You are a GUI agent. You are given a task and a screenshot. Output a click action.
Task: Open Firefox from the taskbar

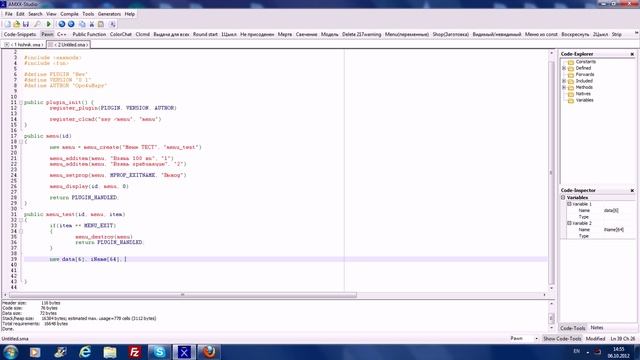click(209, 352)
